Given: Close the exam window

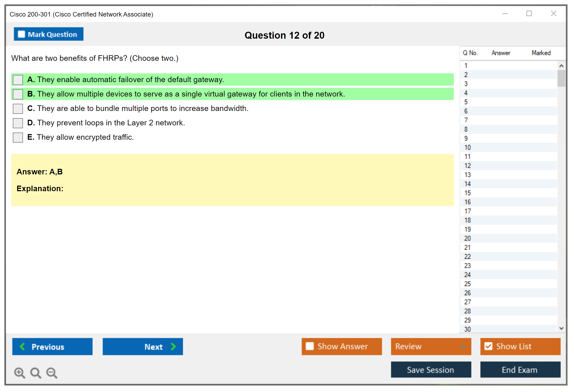Looking at the screenshot, I should coord(553,14).
